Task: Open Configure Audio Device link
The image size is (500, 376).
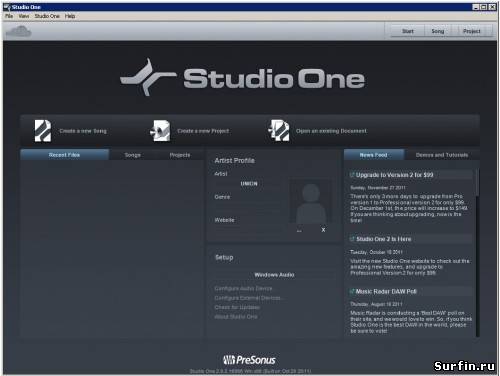Action: [x=243, y=288]
